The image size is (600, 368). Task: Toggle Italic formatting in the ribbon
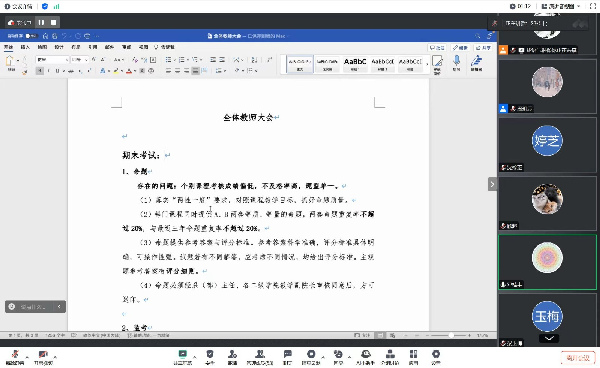coord(49,71)
